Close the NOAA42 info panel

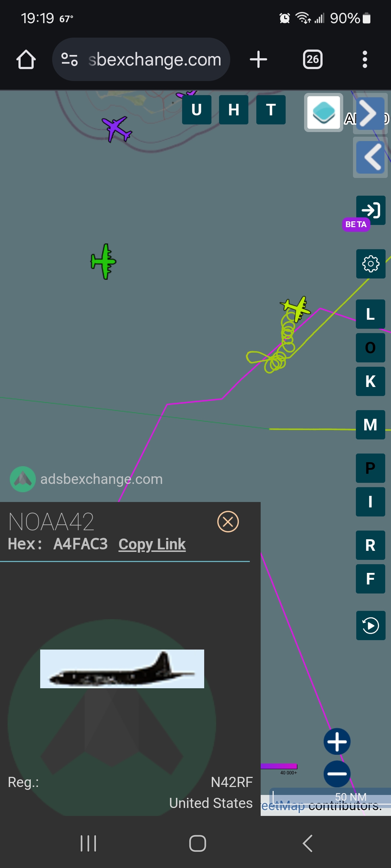pos(228,522)
